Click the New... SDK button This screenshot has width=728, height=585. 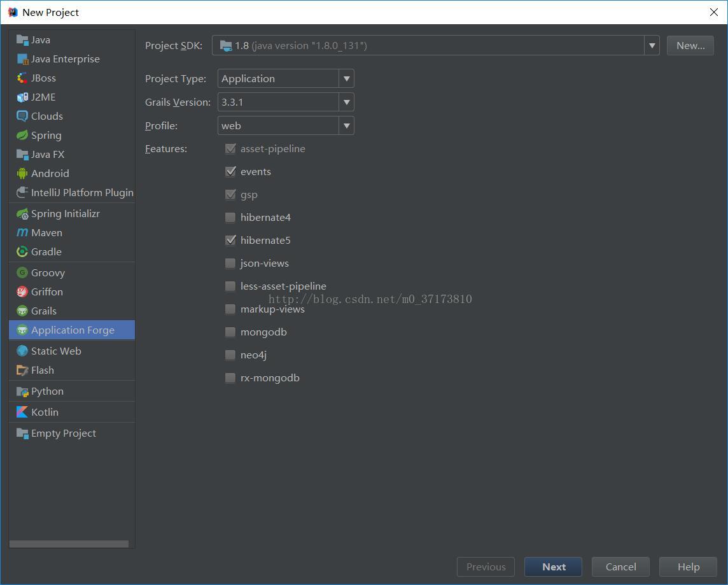click(690, 45)
